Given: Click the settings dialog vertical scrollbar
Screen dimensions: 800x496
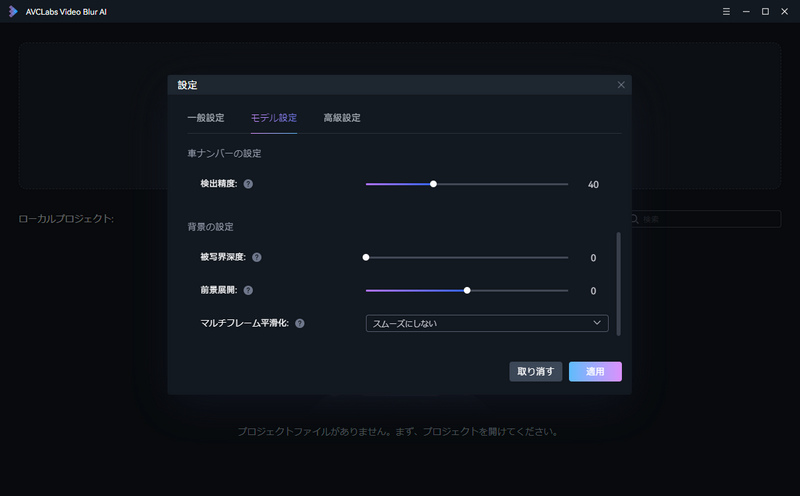Looking at the screenshot, I should coord(618,284).
